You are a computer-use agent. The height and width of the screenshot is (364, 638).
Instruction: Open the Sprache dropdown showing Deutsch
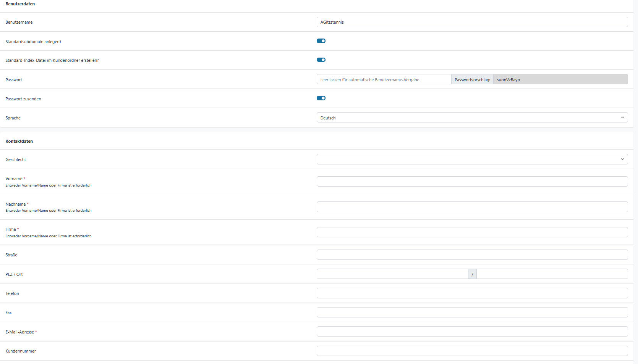coord(472,118)
